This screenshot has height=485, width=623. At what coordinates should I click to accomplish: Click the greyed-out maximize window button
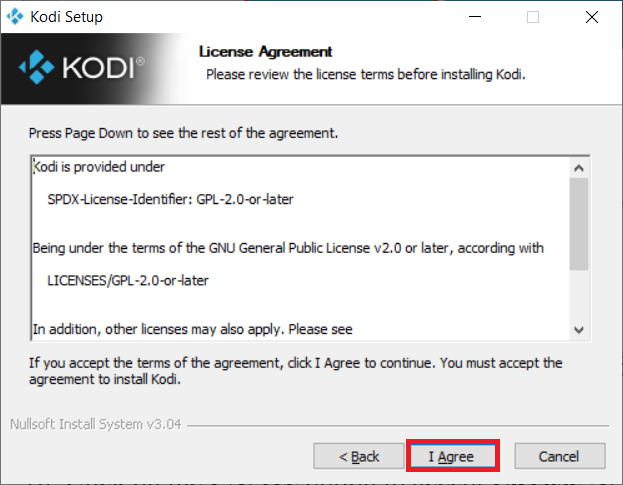(x=533, y=17)
